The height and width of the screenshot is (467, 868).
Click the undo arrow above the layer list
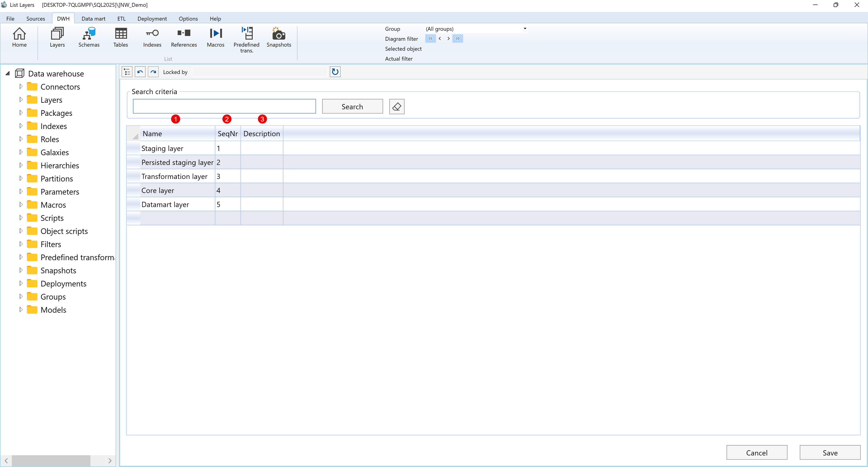pyautogui.click(x=140, y=71)
